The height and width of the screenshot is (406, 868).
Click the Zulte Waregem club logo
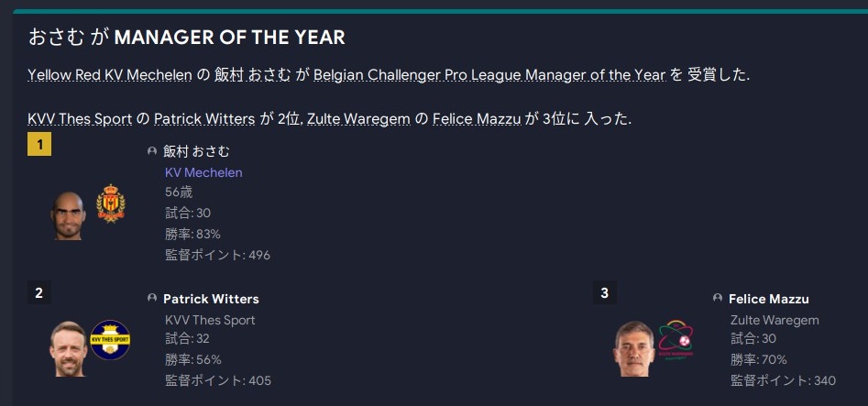click(676, 340)
